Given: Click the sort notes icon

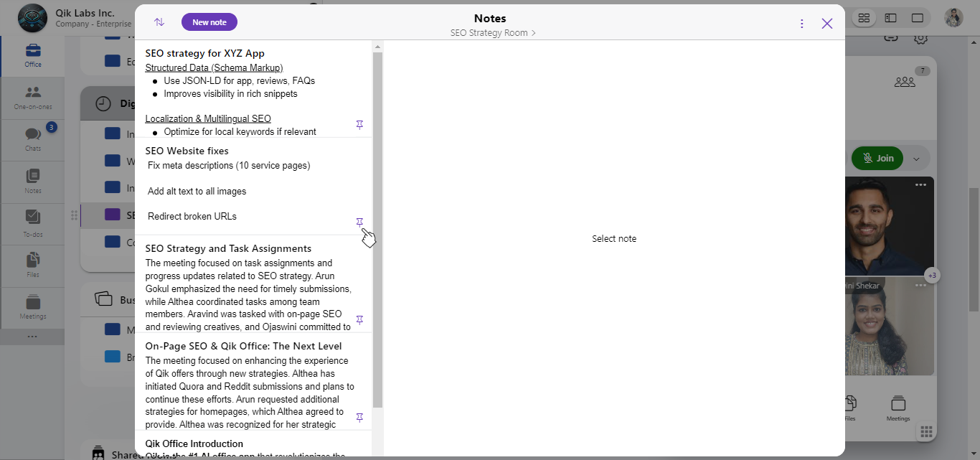Looking at the screenshot, I should 159,22.
